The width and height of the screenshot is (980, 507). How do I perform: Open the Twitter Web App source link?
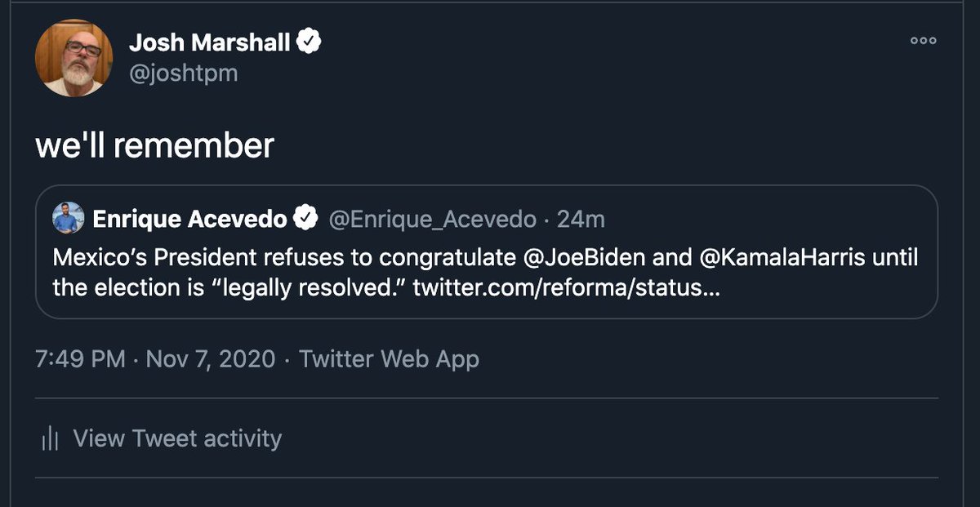click(389, 359)
